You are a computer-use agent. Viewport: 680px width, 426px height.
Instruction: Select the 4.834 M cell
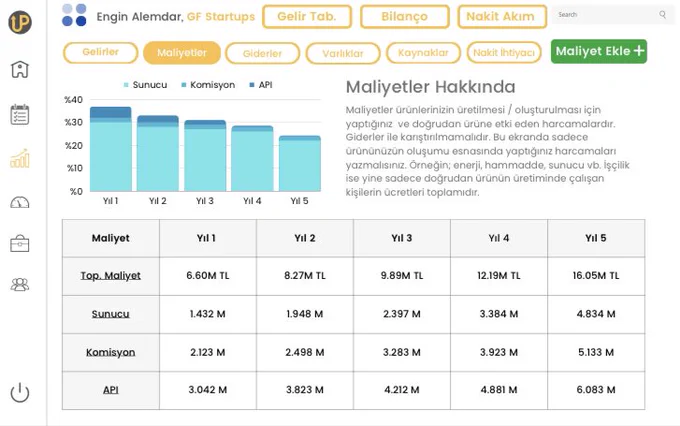point(596,314)
